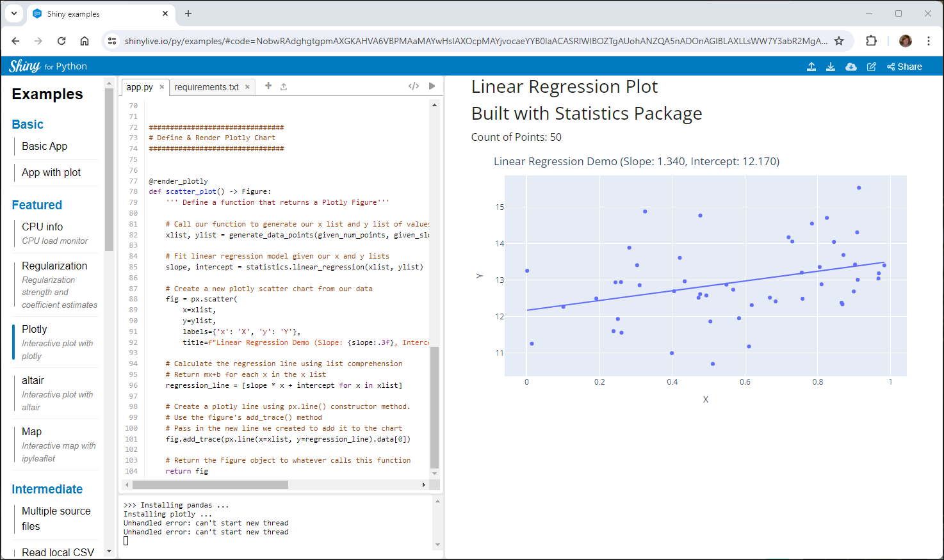The width and height of the screenshot is (944, 560).
Task: Click the Linear Regression Demo chart title
Action: [x=636, y=161]
